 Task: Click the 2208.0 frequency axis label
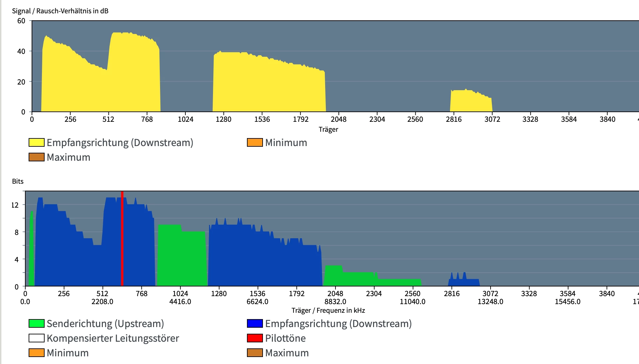[x=102, y=302]
